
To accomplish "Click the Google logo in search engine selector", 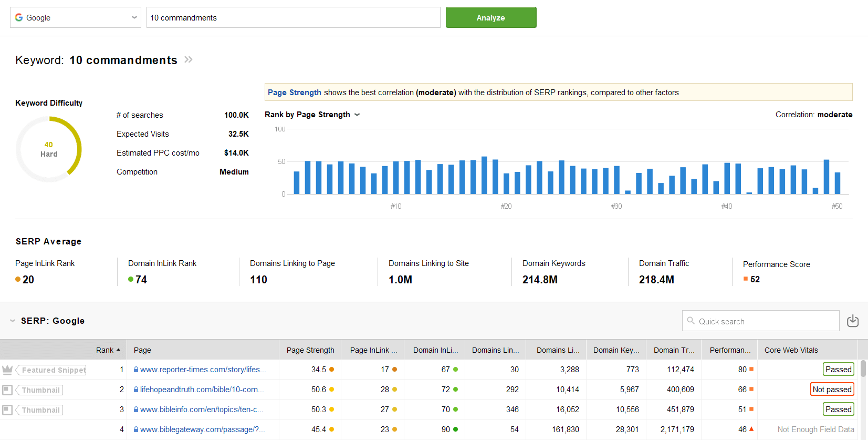I will tap(19, 17).
